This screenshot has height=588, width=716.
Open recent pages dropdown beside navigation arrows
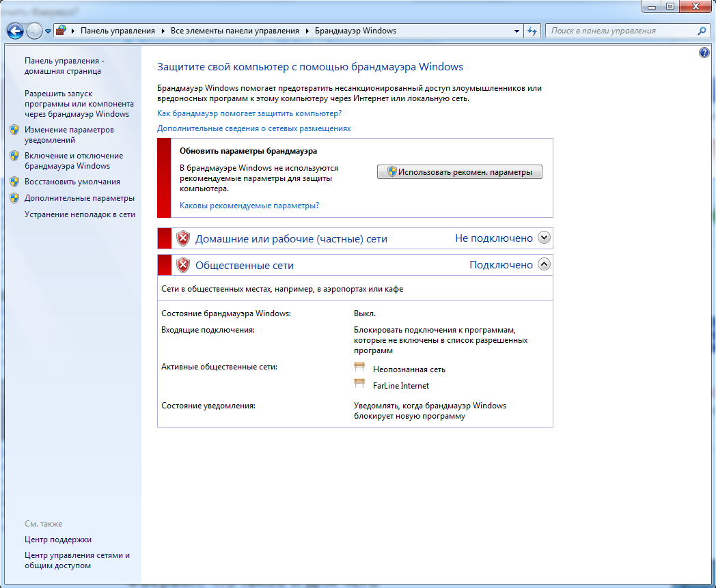[48, 31]
